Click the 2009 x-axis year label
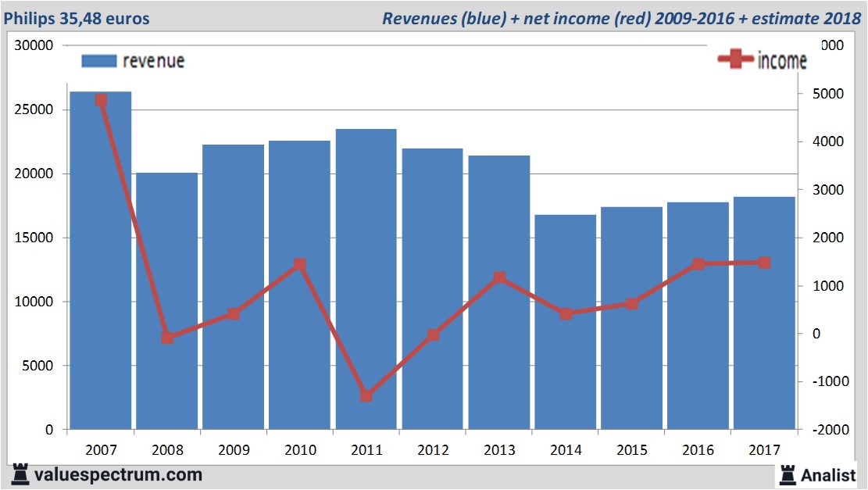Screen dimensions: 868x490 [234, 450]
